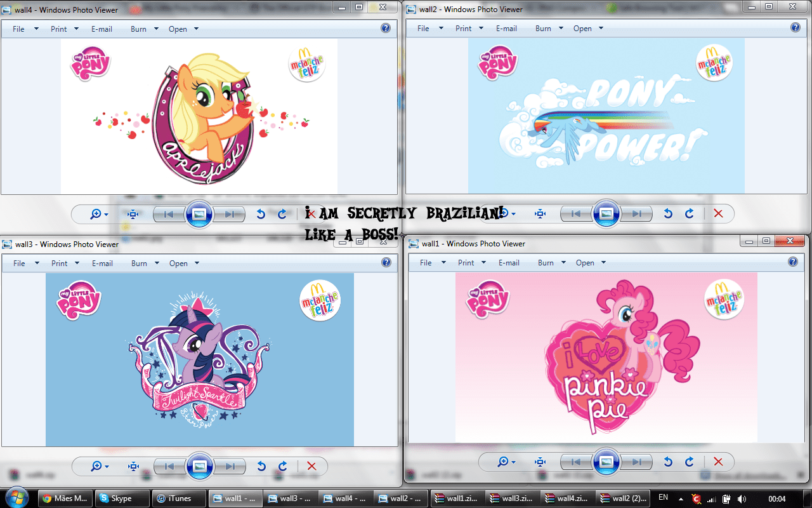Go to next image in wall1 window
The image size is (812, 508).
[637, 462]
